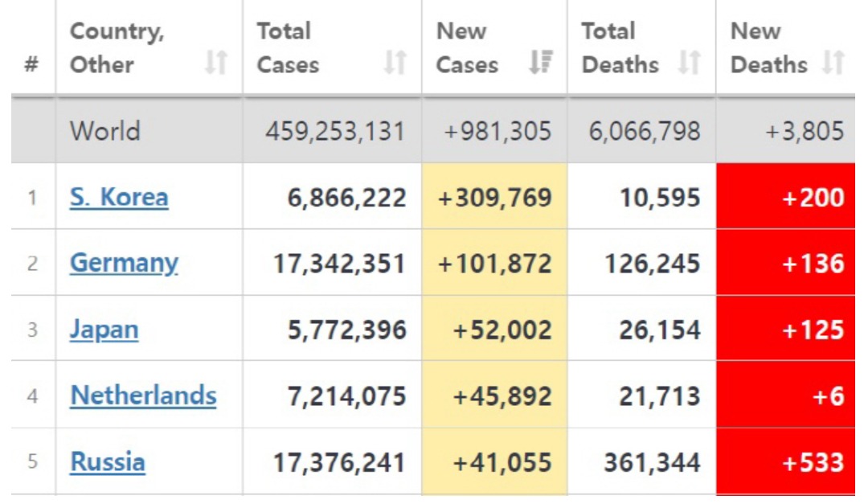Select Russia new cases +41,055
864x504 pixels.
(502, 462)
